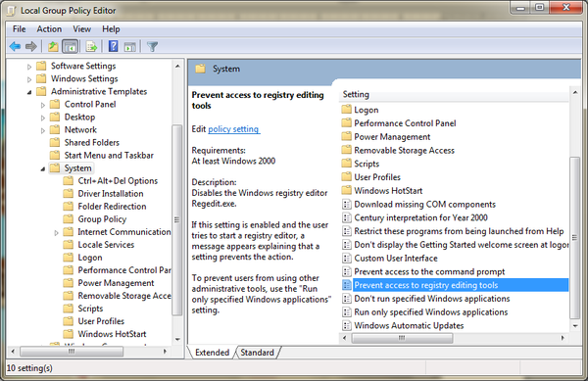Click settings list horizontal scrollbar thumb
Viewport: 588px width, 381px height.
(x=402, y=338)
